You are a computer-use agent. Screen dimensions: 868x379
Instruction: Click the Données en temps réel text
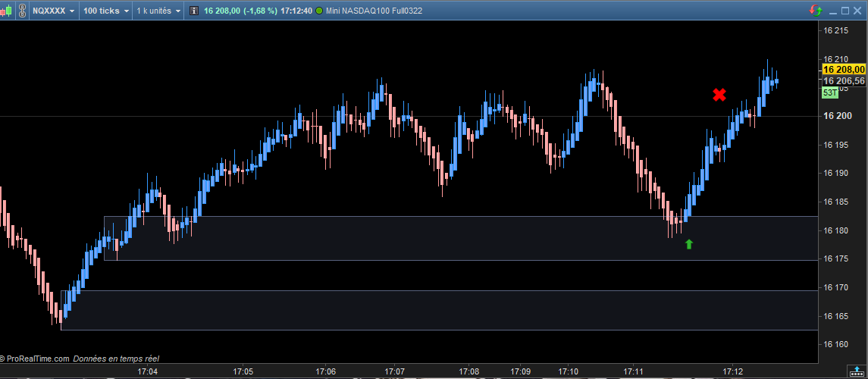[x=116, y=359]
